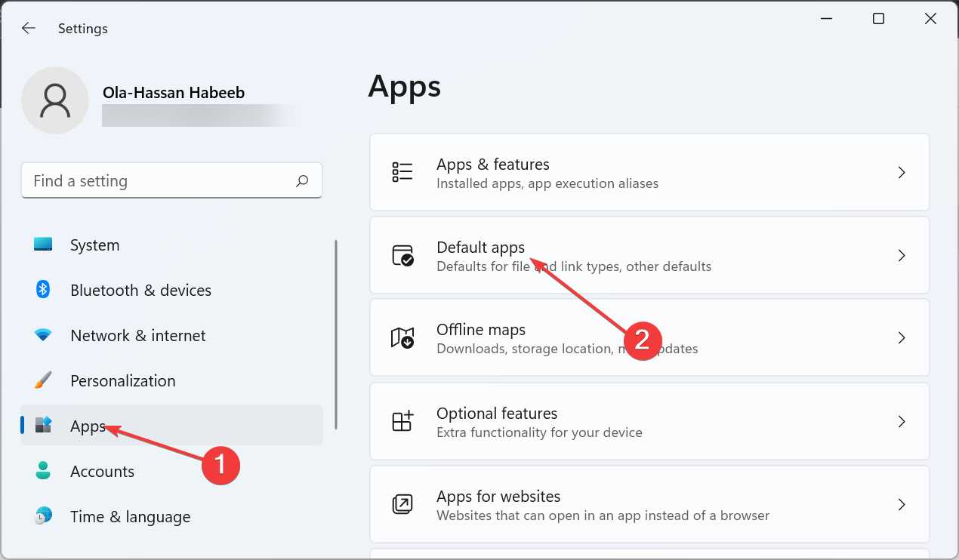Screen dimensions: 959x560
Task: Click the Personalization paintbrush icon
Action: [43, 380]
